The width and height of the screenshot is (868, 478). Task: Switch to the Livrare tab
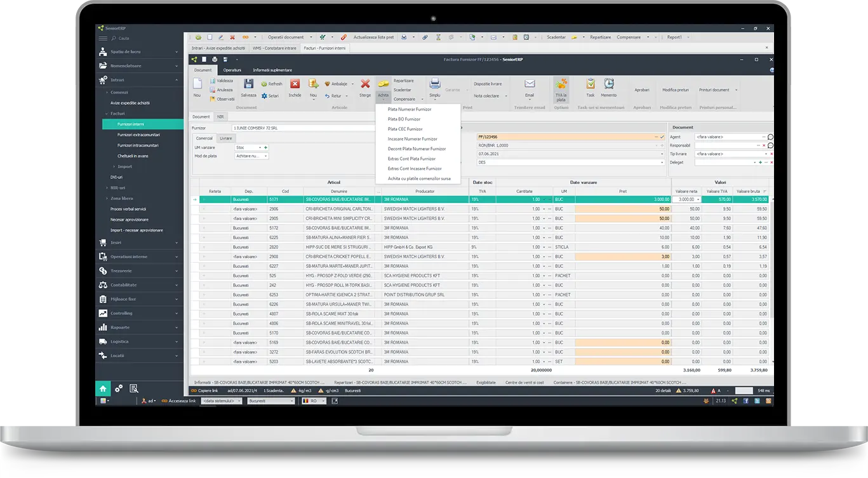pyautogui.click(x=226, y=138)
